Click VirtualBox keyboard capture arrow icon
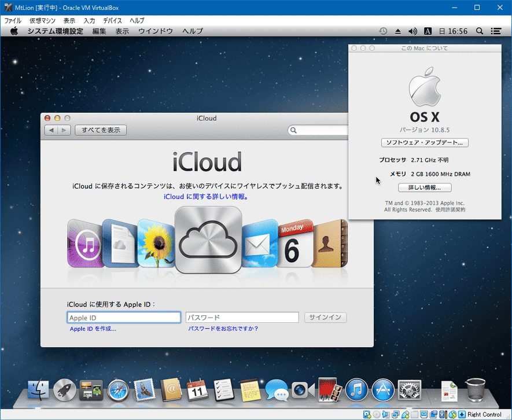Screen dimensions: 512x420 click(462, 414)
